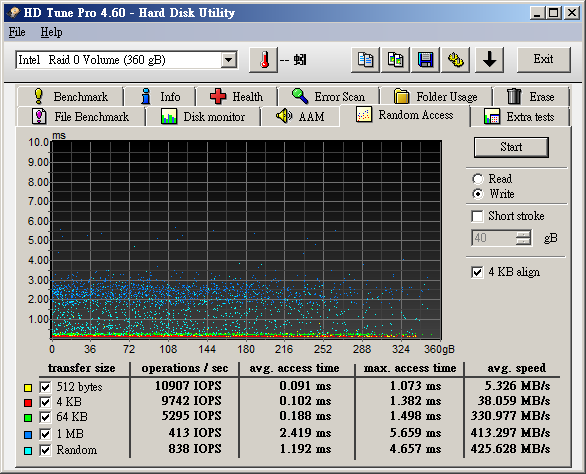
Task: Click the cyan Random color swatch
Action: click(28, 450)
